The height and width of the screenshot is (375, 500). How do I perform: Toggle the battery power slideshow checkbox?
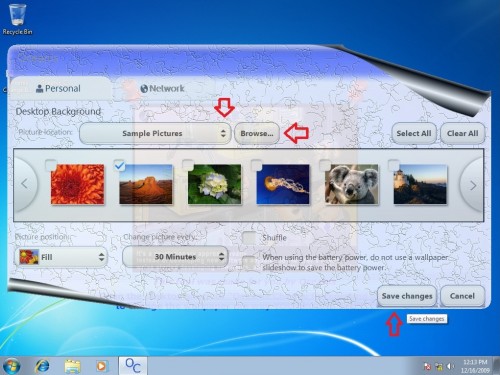(x=249, y=262)
